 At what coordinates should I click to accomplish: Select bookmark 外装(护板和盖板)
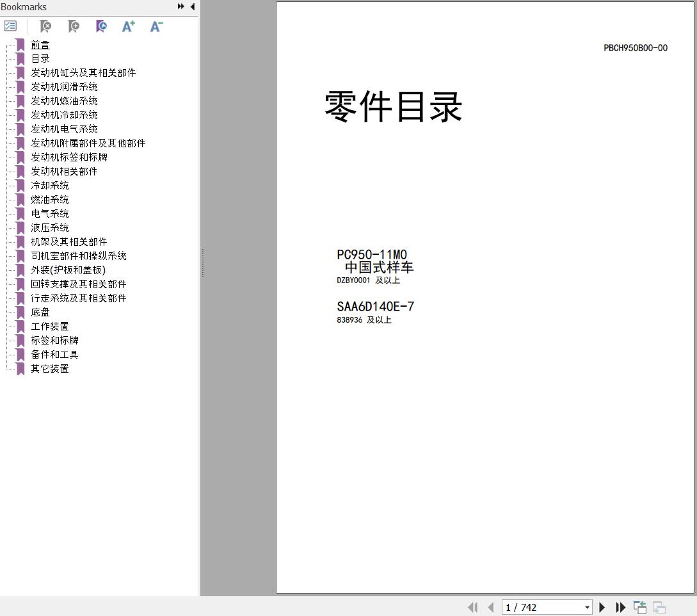point(68,270)
